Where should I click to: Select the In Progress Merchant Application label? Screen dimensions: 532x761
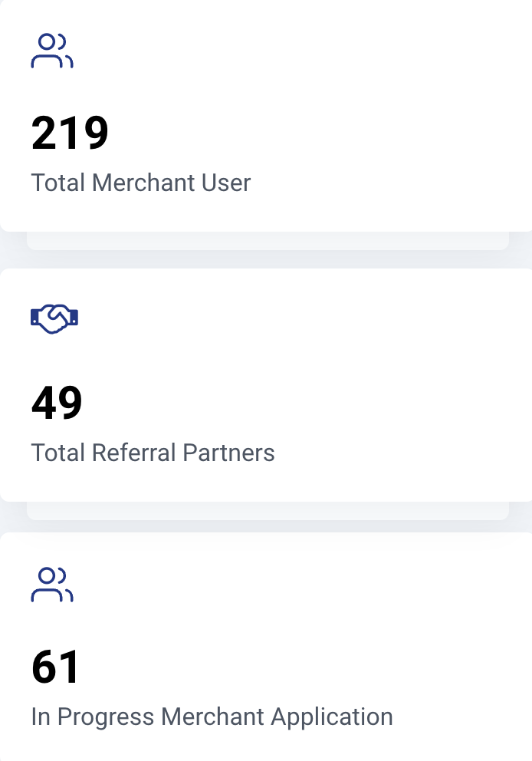tap(212, 717)
